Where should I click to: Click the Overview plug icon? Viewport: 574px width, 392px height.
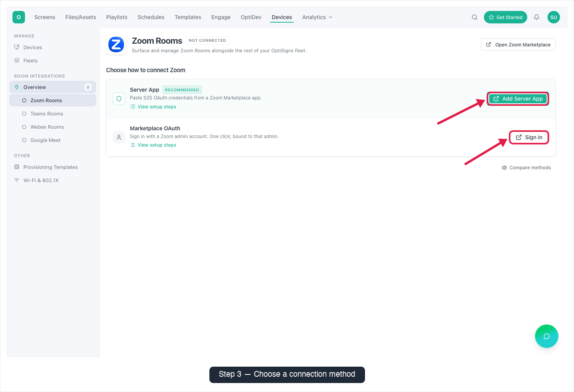17,87
